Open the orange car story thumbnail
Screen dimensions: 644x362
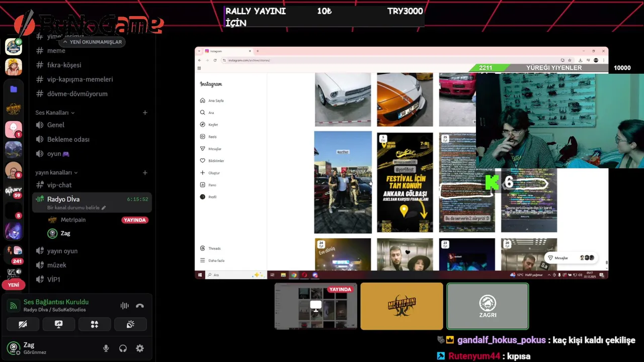pos(405,100)
